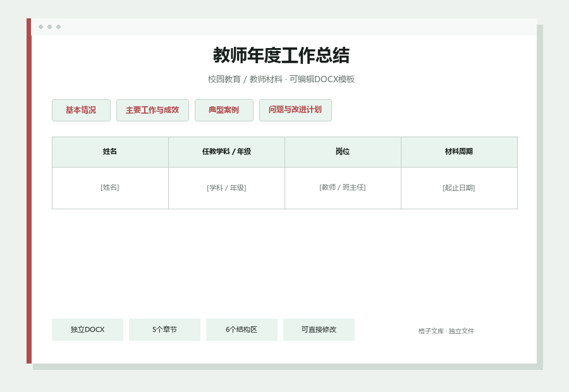Switch to the 典型案例 tag
This screenshot has height=392, width=569.
point(224,111)
